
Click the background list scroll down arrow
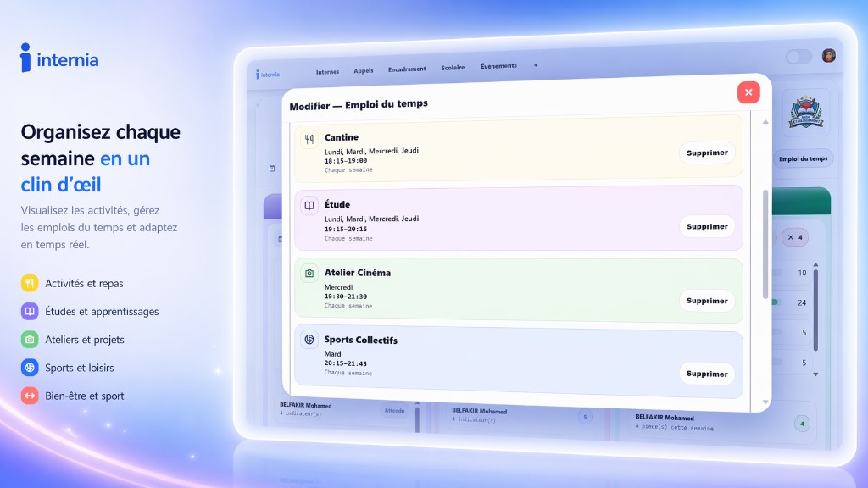click(815, 374)
